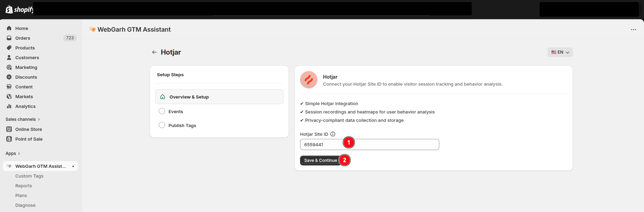
Task: Open the EN language dropdown
Action: [x=560, y=52]
